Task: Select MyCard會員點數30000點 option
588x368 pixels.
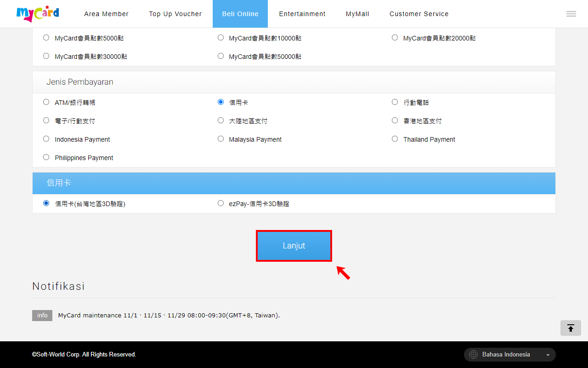Action: 46,56
